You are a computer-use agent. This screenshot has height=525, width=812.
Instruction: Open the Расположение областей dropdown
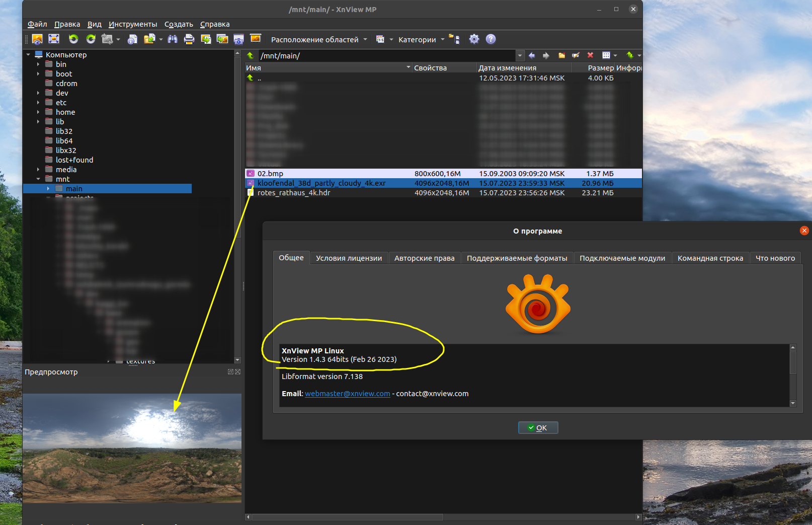[x=319, y=40]
